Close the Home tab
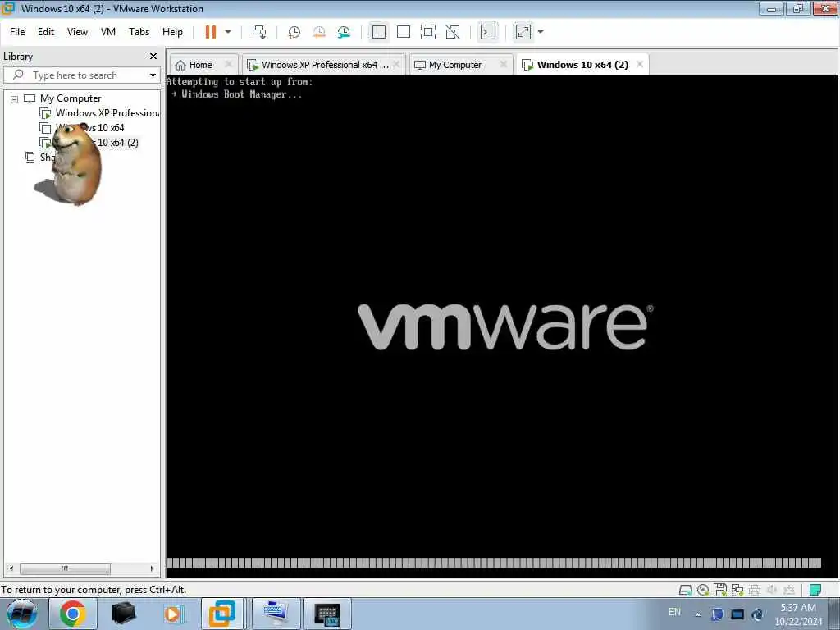Screen dimensions: 840x630 pyautogui.click(x=229, y=64)
